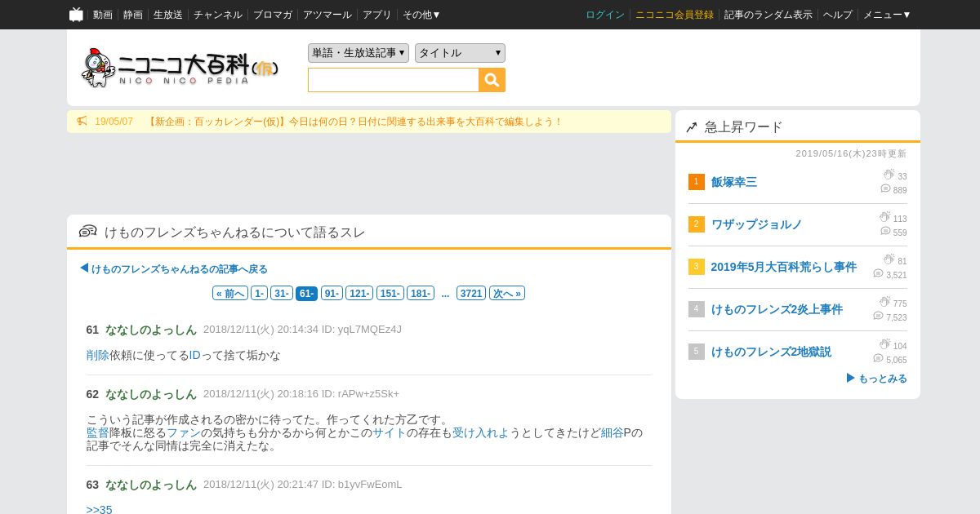980x514 pixels.
Task: Click the >>35 reply anchor in post 63
Action: click(x=100, y=510)
